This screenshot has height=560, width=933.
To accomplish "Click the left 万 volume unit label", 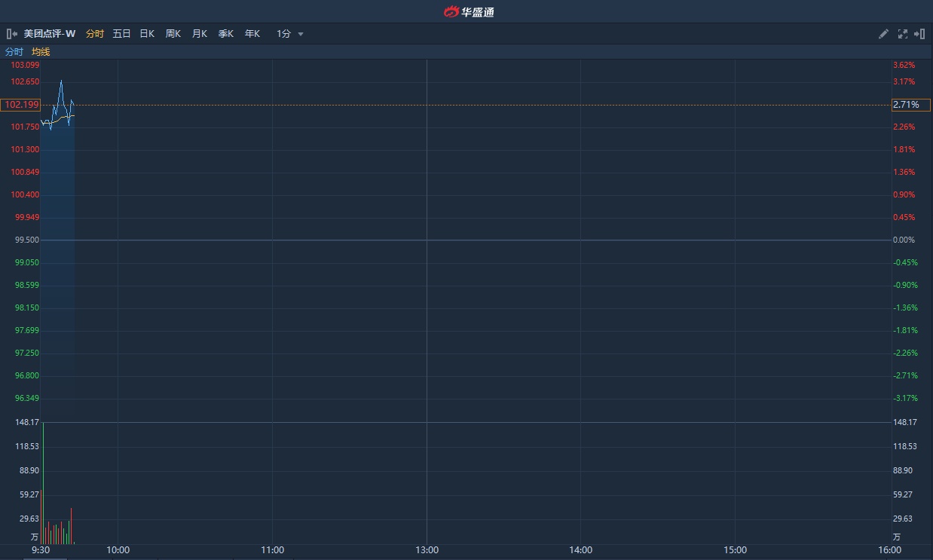I will [x=35, y=537].
